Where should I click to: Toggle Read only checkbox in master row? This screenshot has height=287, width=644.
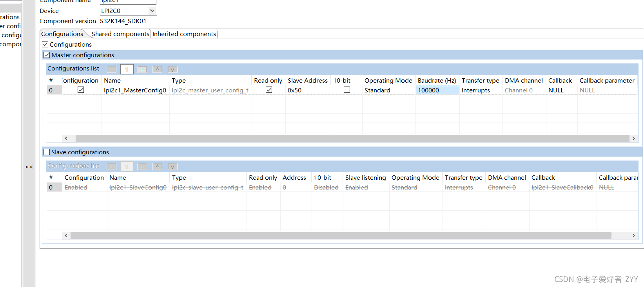click(x=269, y=90)
